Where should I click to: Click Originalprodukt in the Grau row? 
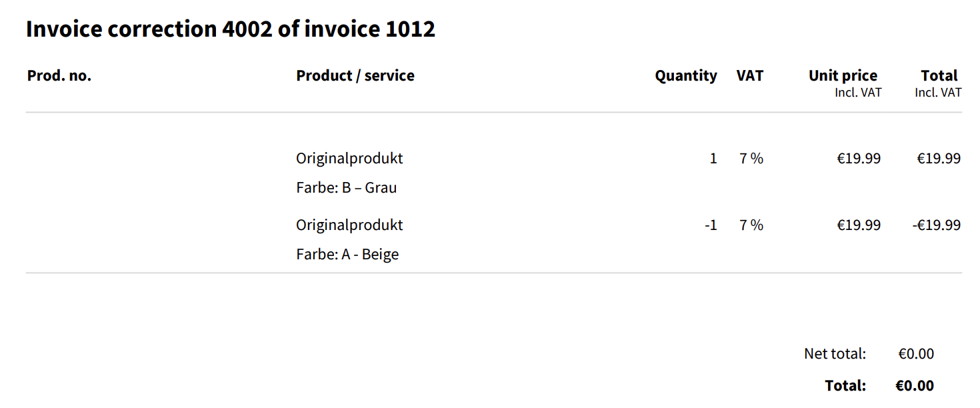[x=349, y=159]
